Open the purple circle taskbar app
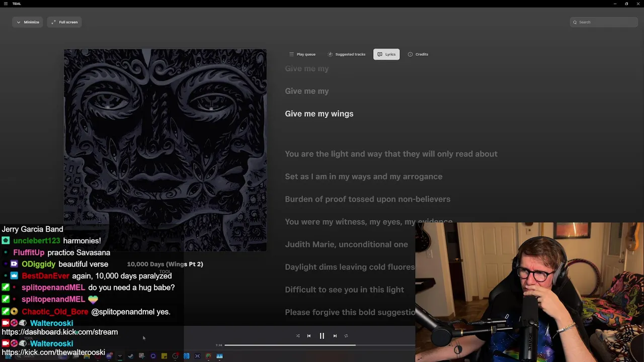The width and height of the screenshot is (644, 362). (153, 356)
